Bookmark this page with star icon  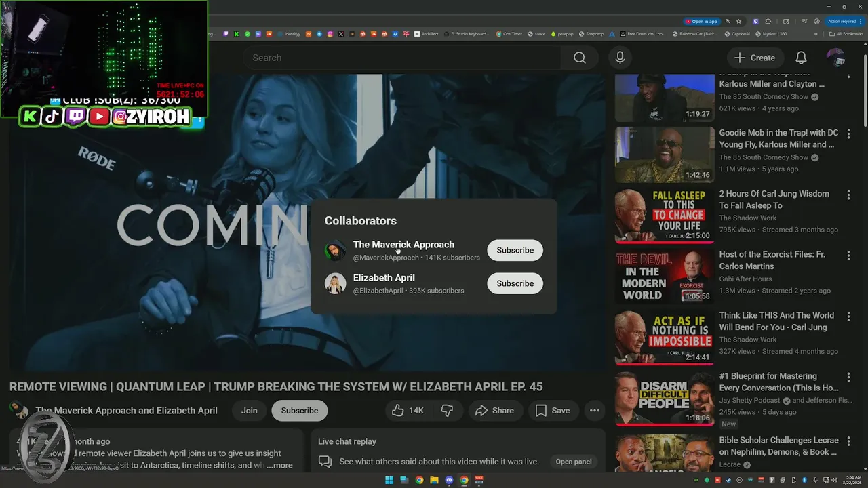tap(738, 22)
